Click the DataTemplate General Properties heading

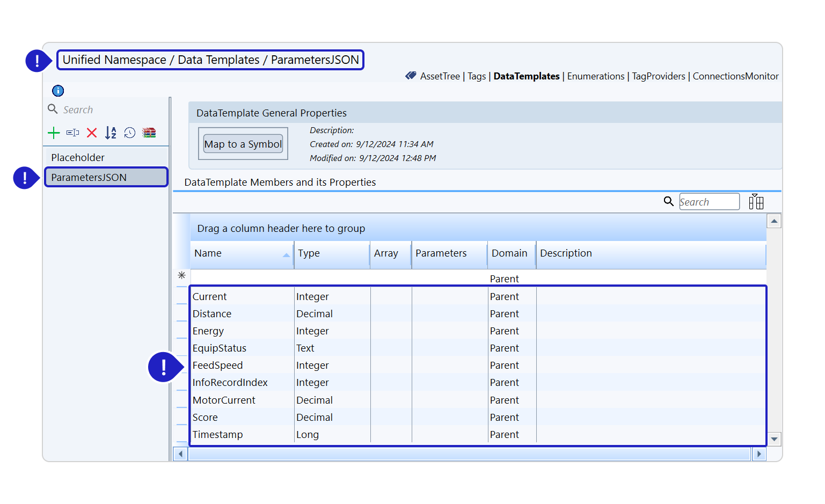pos(272,113)
